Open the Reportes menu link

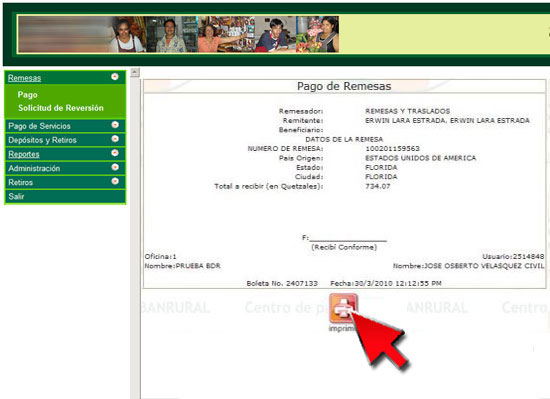(24, 154)
